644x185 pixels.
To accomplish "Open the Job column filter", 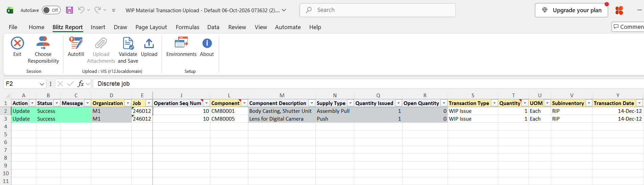I will pos(149,103).
